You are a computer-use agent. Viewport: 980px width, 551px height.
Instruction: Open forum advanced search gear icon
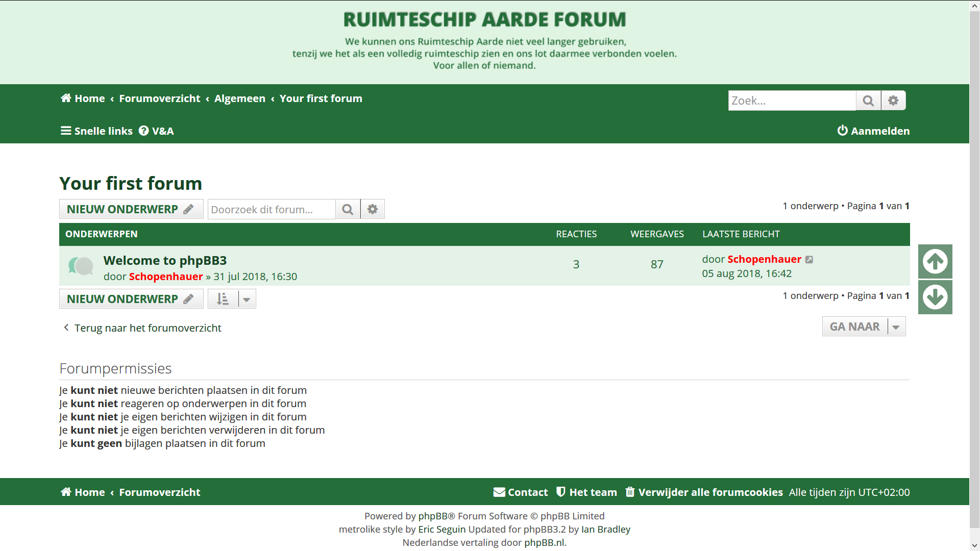click(373, 209)
